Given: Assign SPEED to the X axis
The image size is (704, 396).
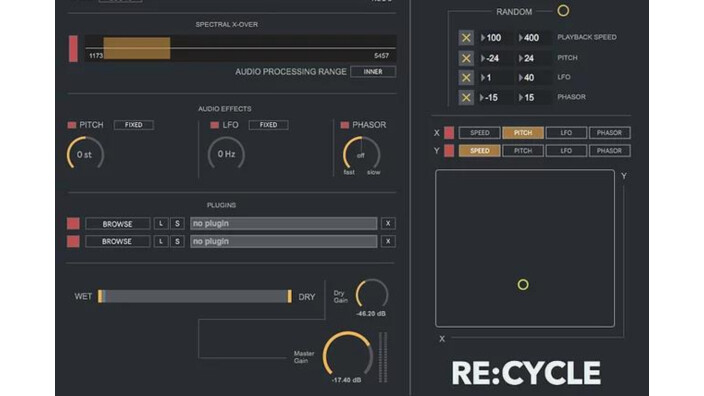Looking at the screenshot, I should coord(480,133).
